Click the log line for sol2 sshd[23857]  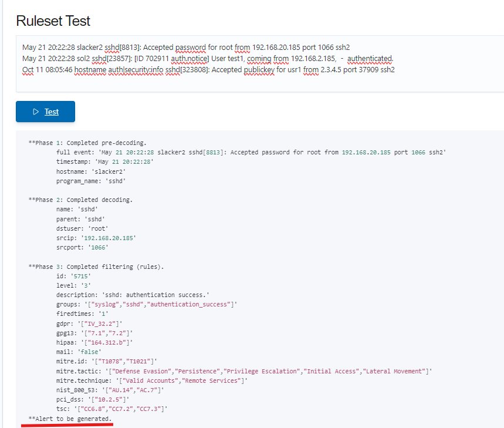[x=208, y=59]
